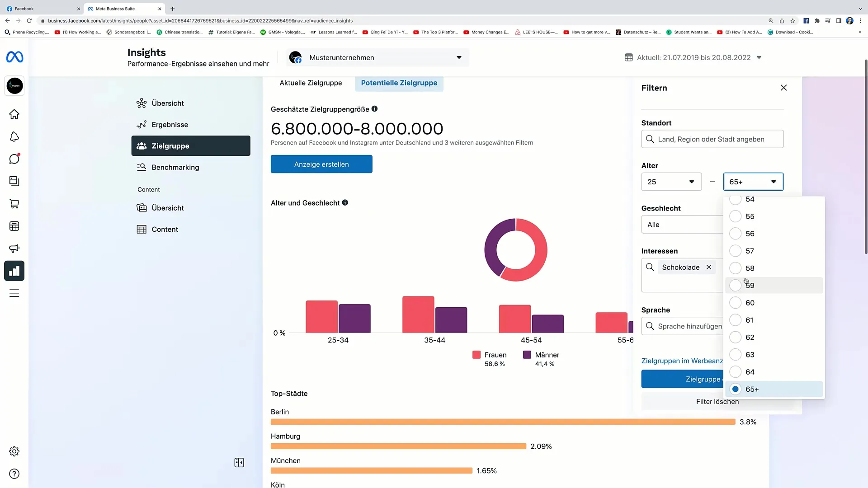
Task: Click the Anzeige erstellen button
Action: tap(321, 164)
